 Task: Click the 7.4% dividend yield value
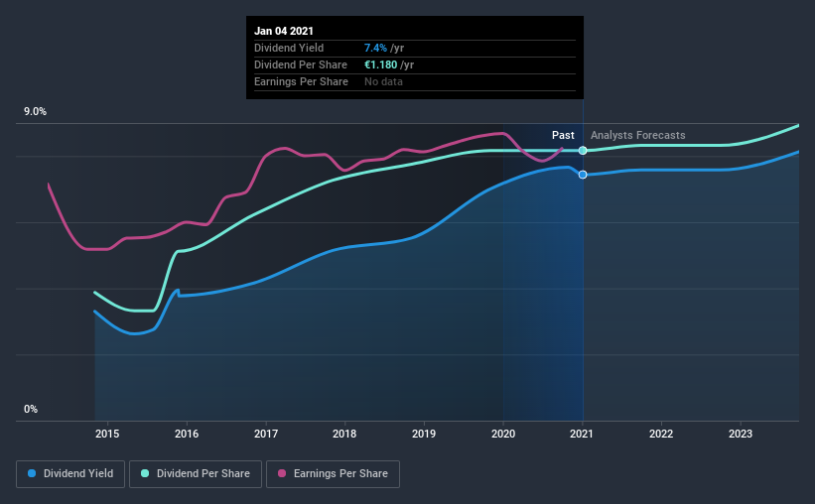[375, 48]
